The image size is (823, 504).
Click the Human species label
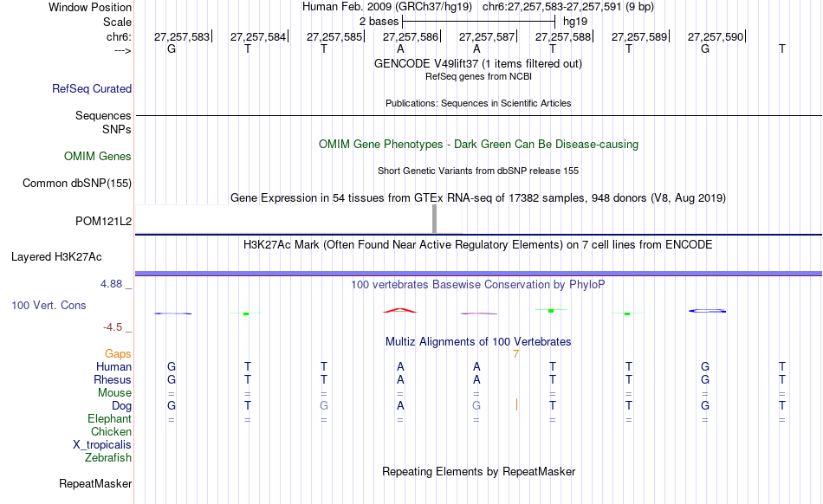point(113,366)
